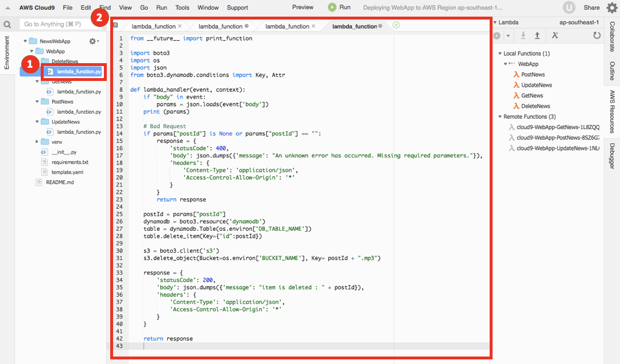The image size is (620, 364).
Task: Collapse WebApp under Local Functions
Action: (505, 64)
